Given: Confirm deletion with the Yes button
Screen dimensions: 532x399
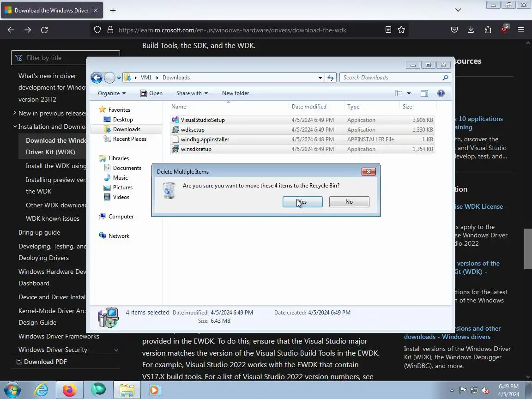Looking at the screenshot, I should click(x=302, y=201).
